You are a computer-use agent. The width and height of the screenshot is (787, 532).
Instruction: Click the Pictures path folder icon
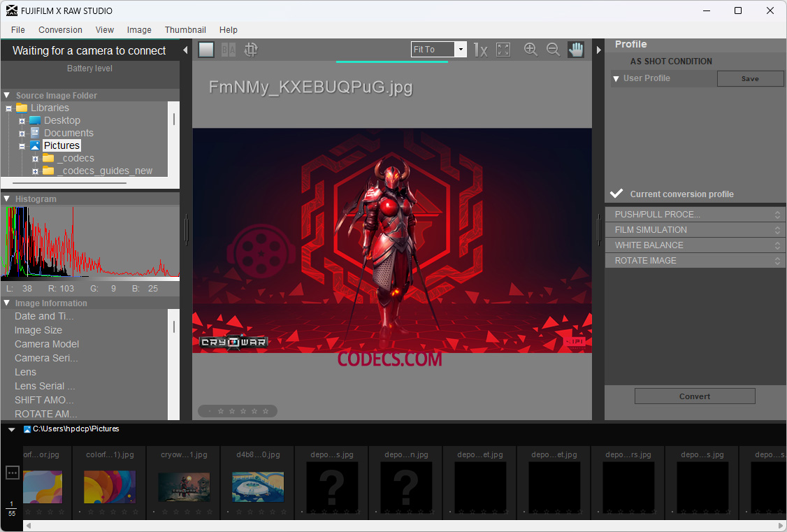pyautogui.click(x=27, y=429)
